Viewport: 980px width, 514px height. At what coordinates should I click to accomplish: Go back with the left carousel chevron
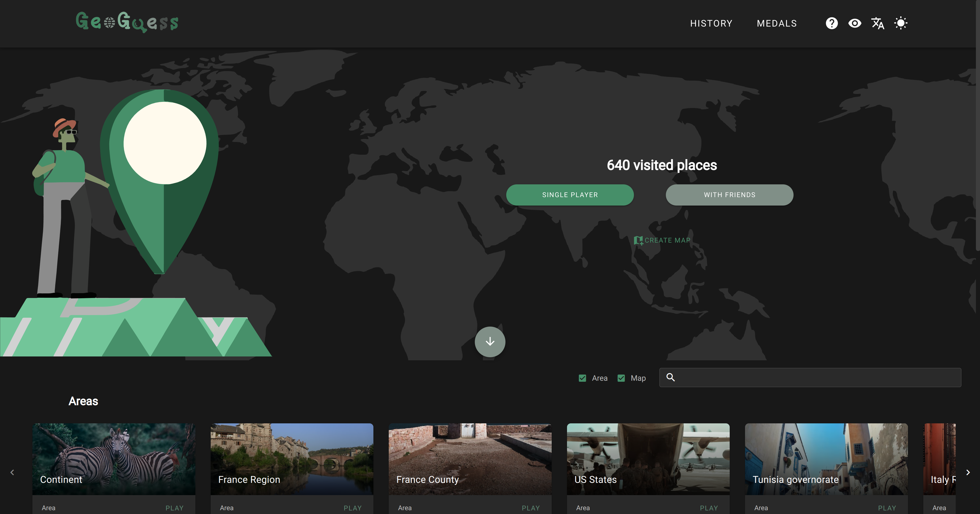(x=13, y=472)
